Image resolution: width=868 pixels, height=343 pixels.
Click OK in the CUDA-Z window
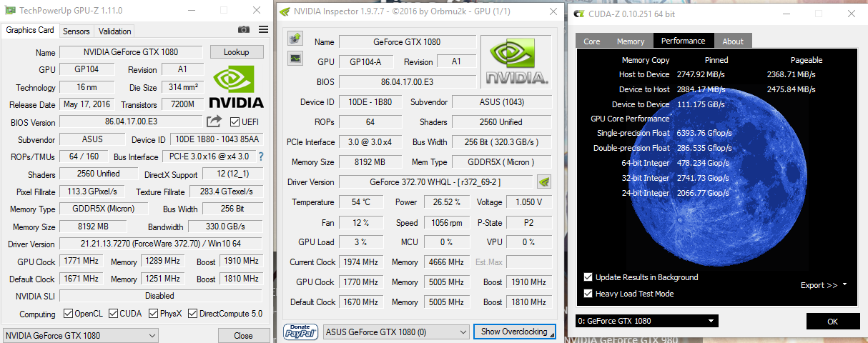[832, 322]
